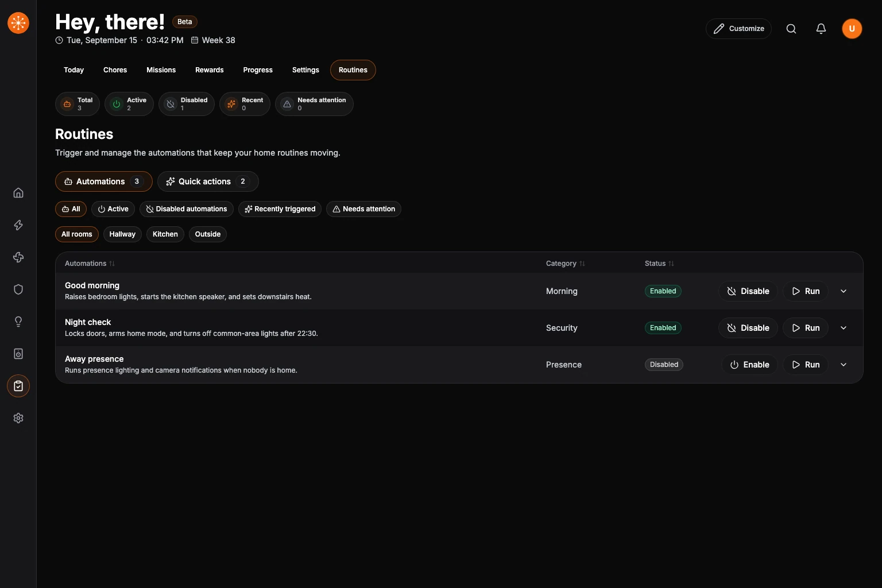Open search with magnifier icon
This screenshot has height=588, width=882.
[x=791, y=29]
